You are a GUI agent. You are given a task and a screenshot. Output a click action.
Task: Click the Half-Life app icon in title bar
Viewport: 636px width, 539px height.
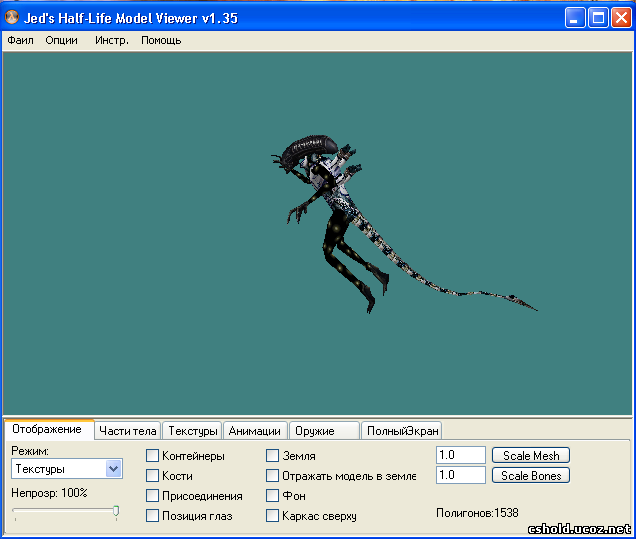[12, 17]
